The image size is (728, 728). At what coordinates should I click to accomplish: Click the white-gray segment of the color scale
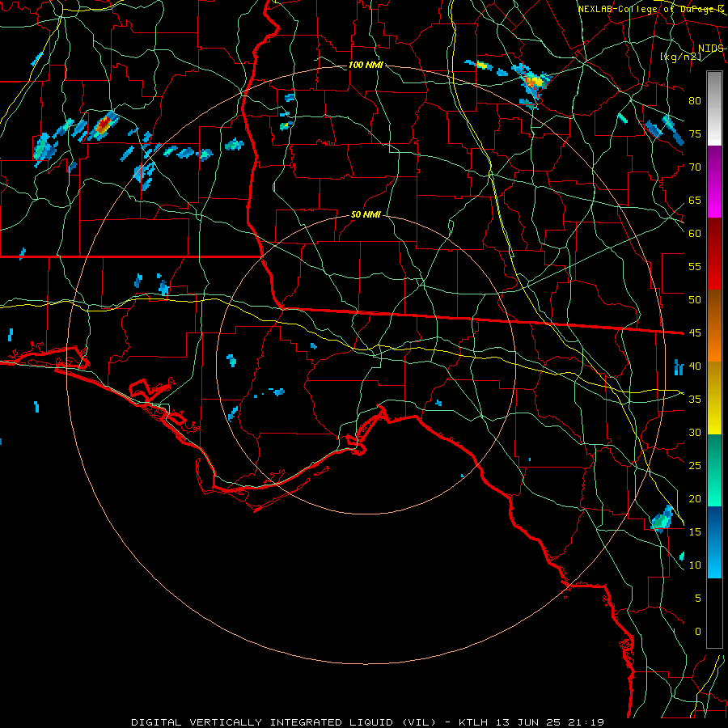714,108
